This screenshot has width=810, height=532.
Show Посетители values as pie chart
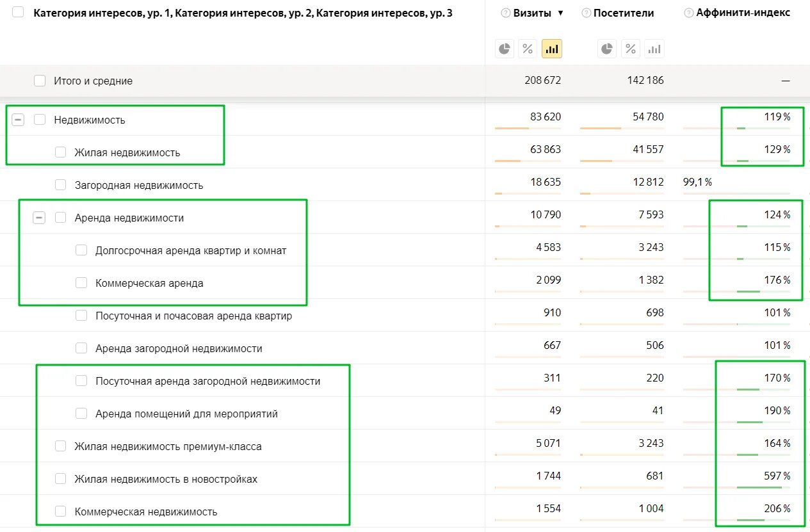click(x=606, y=48)
